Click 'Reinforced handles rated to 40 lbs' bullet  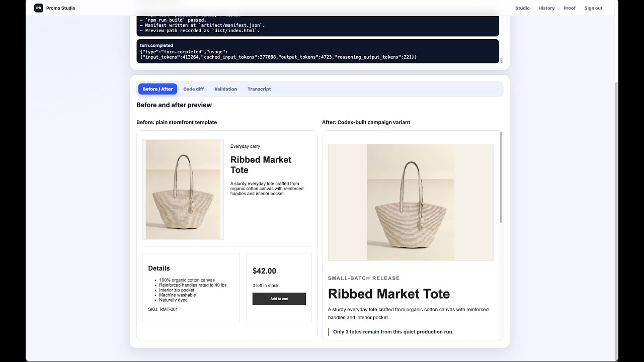193,285
